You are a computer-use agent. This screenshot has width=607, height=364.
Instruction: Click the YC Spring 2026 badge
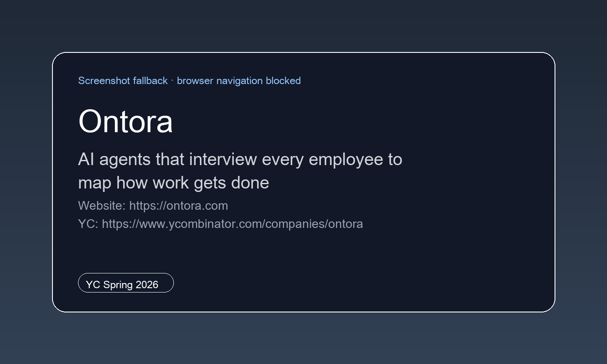pos(126,283)
